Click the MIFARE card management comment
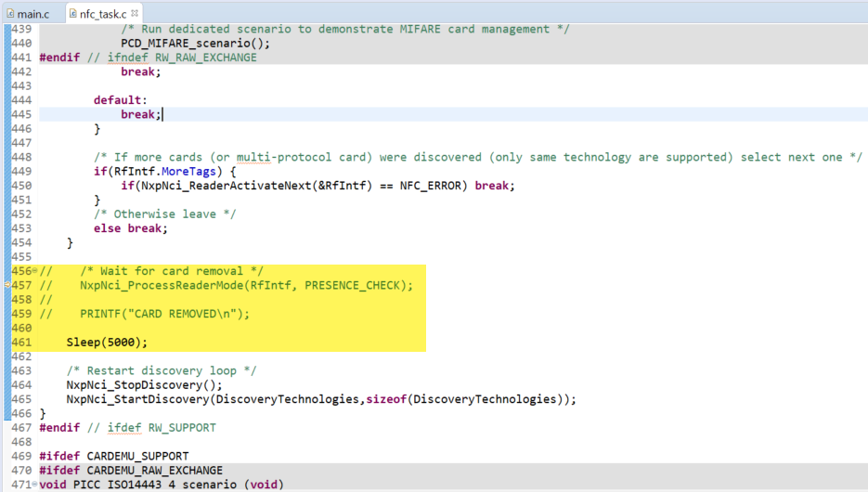Viewport: 868px width, 492px height. click(344, 30)
